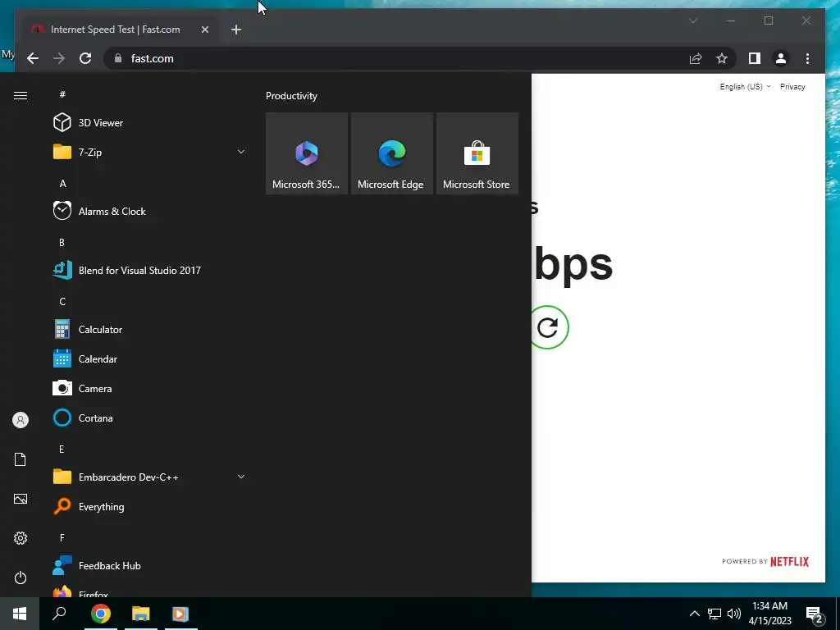This screenshot has width=840, height=630.
Task: Click the letter F section header
Action: [62, 538]
